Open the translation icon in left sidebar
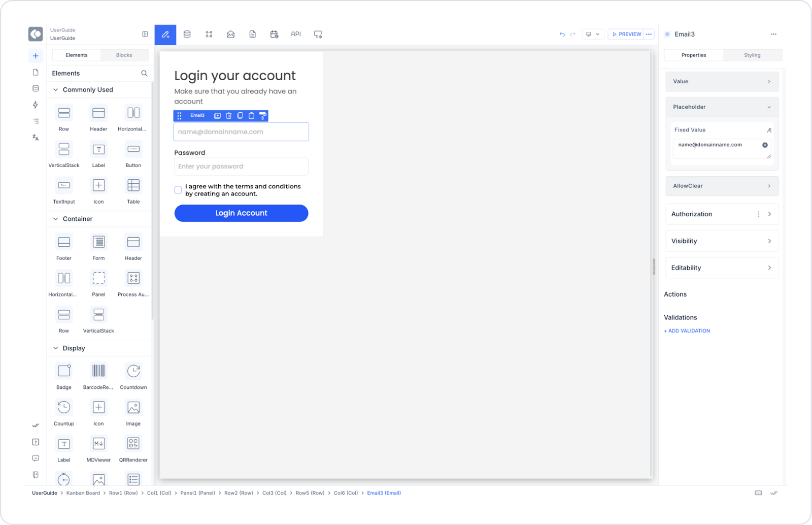The image size is (812, 525). (36, 138)
